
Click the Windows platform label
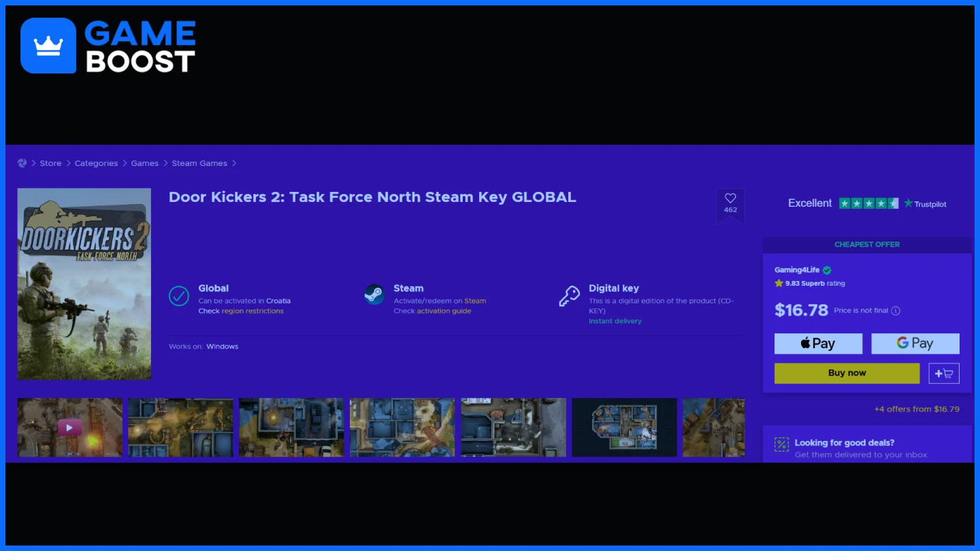223,346
